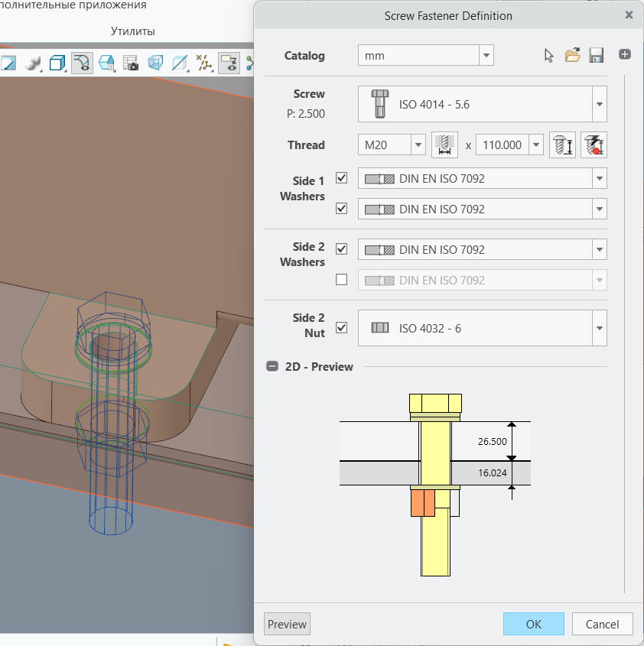Toggle the Perspective View icon
This screenshot has height=646, width=644.
155,63
